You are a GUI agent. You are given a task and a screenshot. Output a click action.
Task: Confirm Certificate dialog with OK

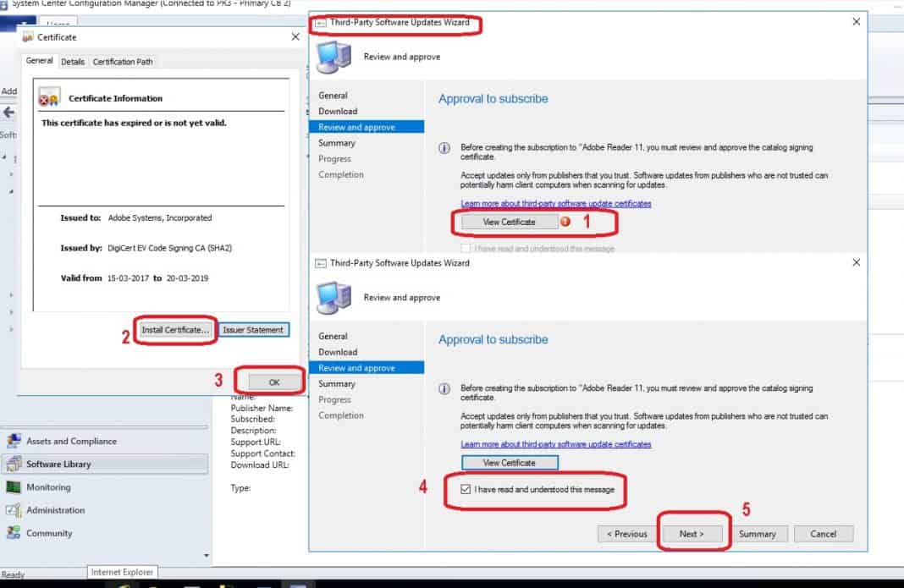(274, 382)
